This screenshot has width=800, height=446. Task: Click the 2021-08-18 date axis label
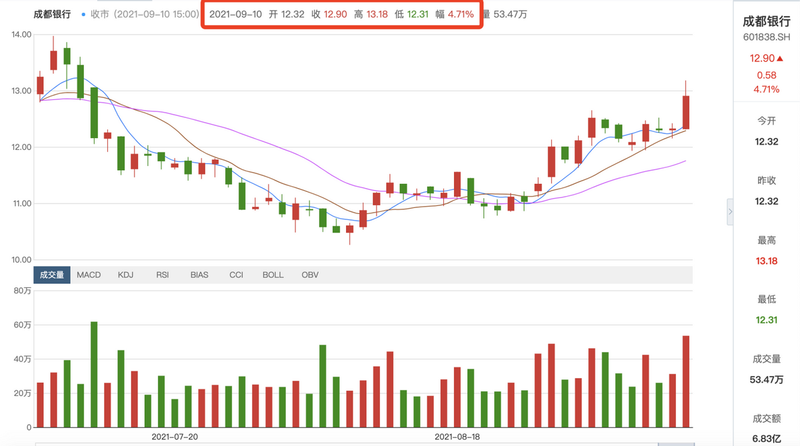[x=457, y=437]
